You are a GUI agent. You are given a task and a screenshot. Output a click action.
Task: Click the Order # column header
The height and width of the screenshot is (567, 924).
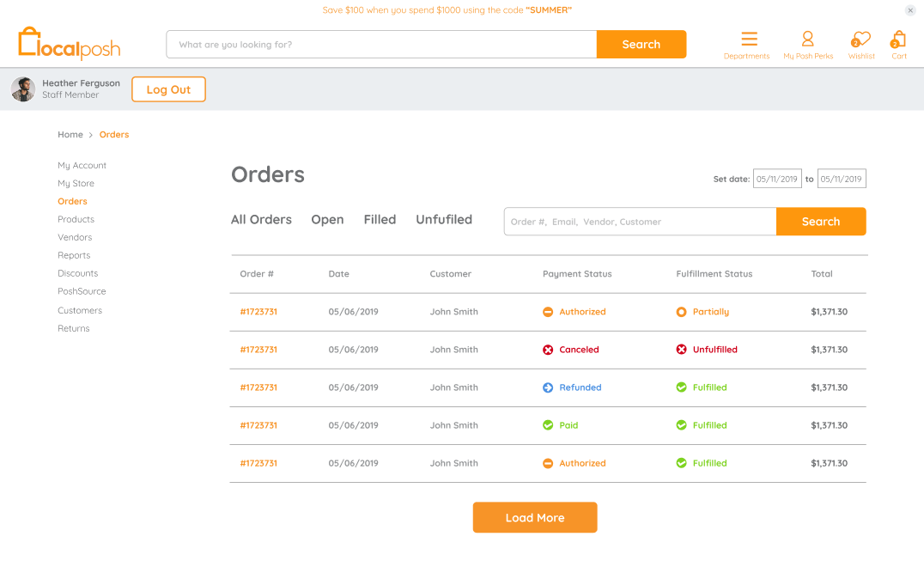tap(257, 273)
